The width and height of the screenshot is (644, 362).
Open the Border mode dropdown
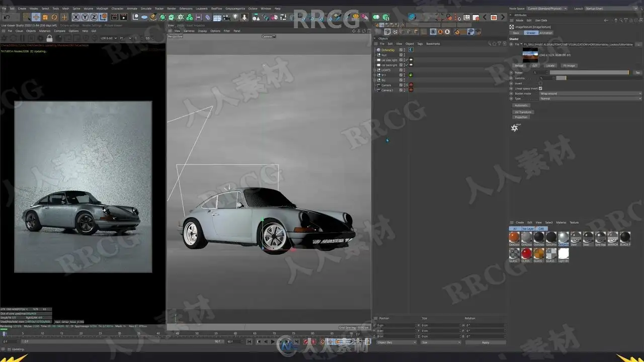(x=590, y=94)
